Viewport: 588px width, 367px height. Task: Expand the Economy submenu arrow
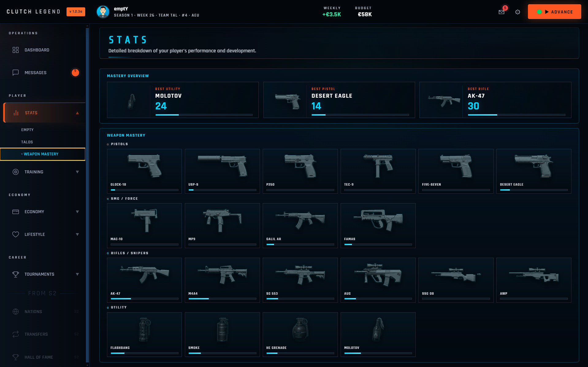tap(77, 212)
